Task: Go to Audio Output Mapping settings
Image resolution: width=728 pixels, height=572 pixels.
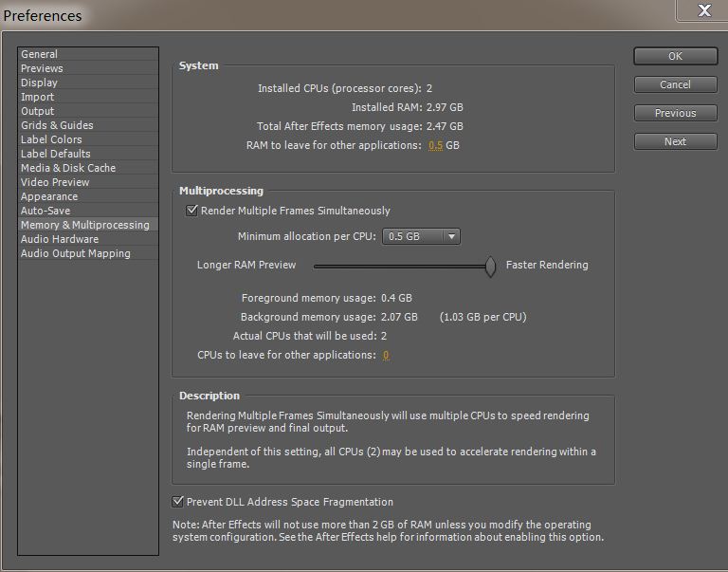Action: [88, 253]
